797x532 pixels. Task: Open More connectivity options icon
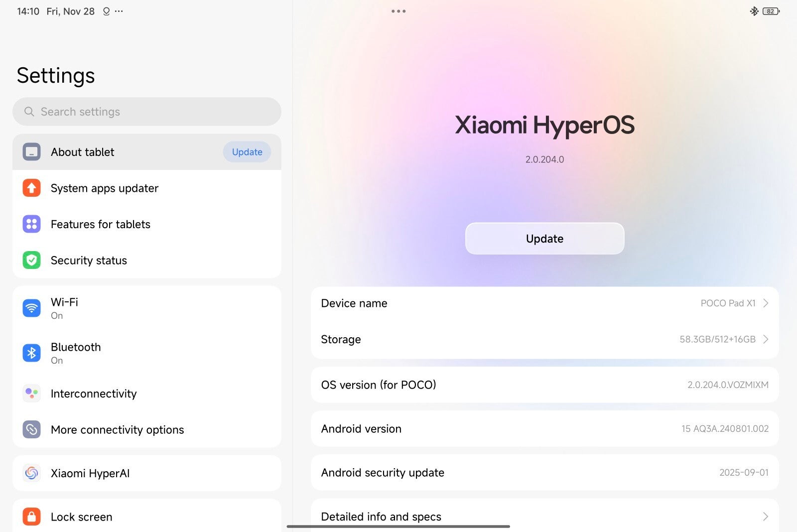31,429
